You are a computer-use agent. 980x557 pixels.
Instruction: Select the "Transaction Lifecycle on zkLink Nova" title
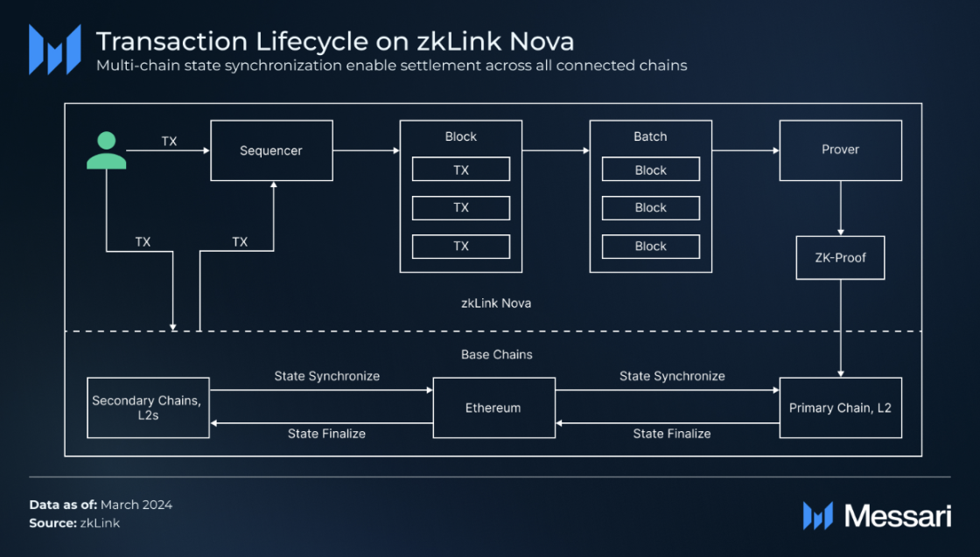point(335,42)
